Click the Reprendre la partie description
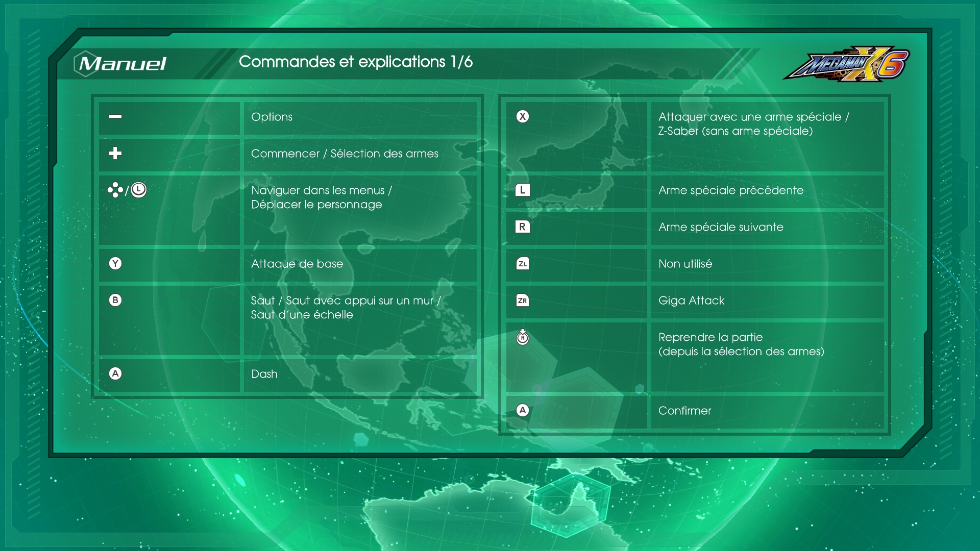This screenshot has height=551, width=980. click(741, 344)
